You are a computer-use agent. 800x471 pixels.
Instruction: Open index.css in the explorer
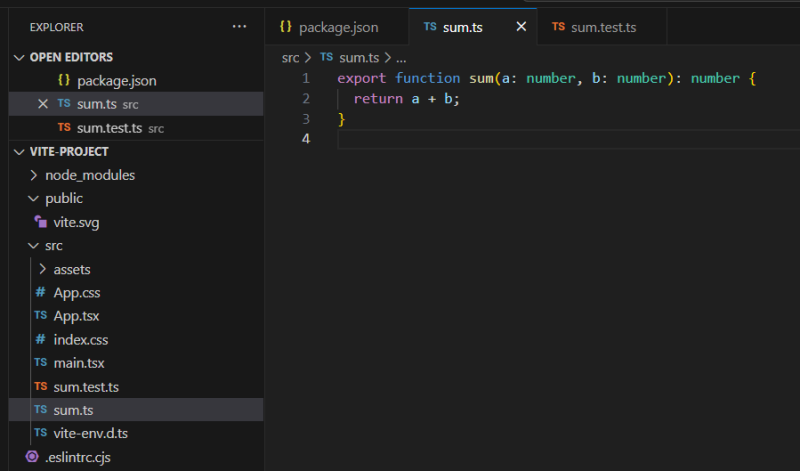80,340
